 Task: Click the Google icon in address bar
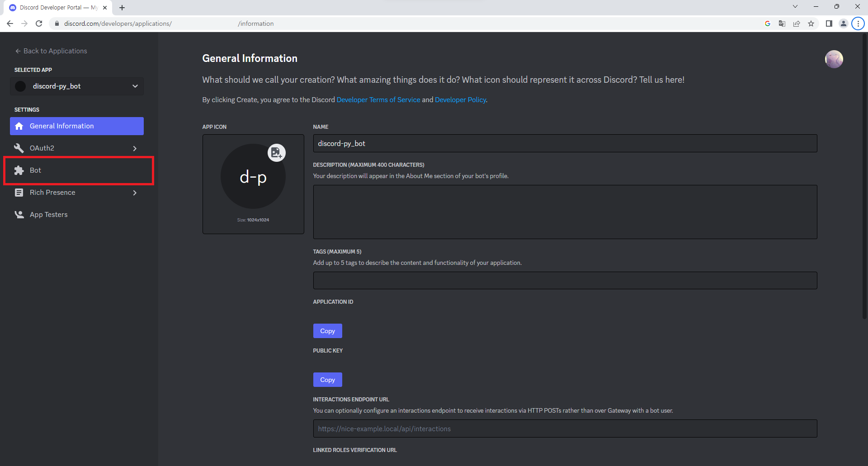767,24
